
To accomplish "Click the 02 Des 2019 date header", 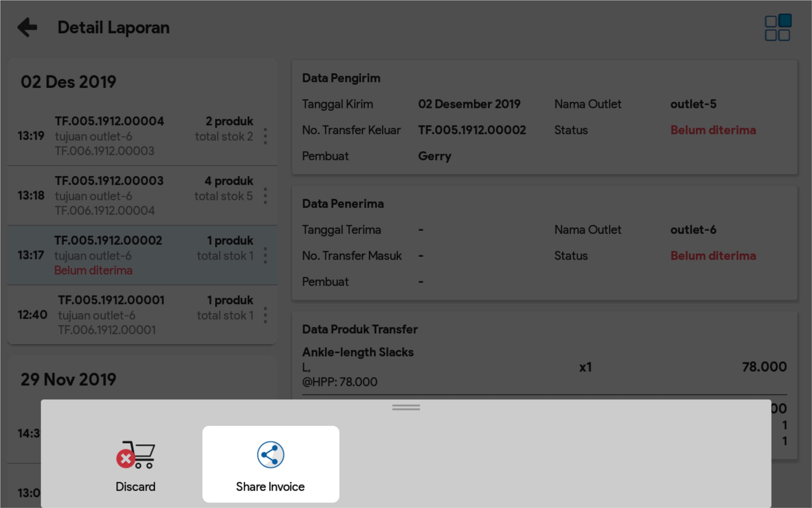I will pos(68,82).
